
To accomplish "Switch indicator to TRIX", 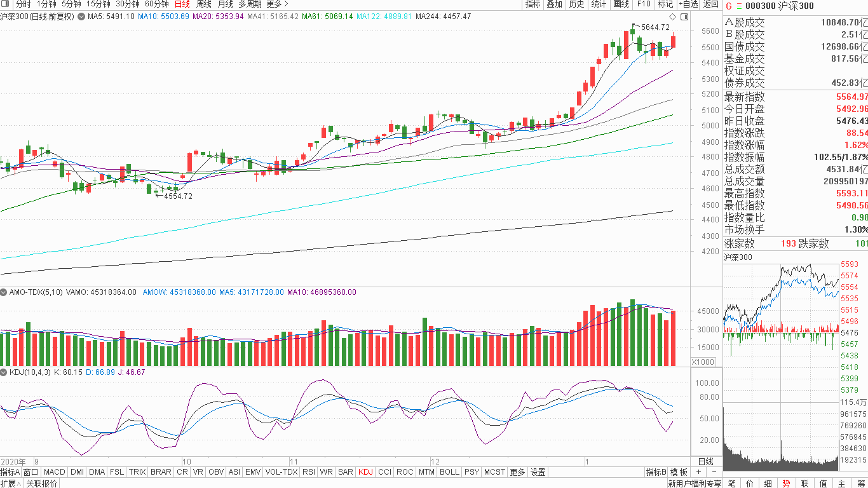I will coord(137,472).
